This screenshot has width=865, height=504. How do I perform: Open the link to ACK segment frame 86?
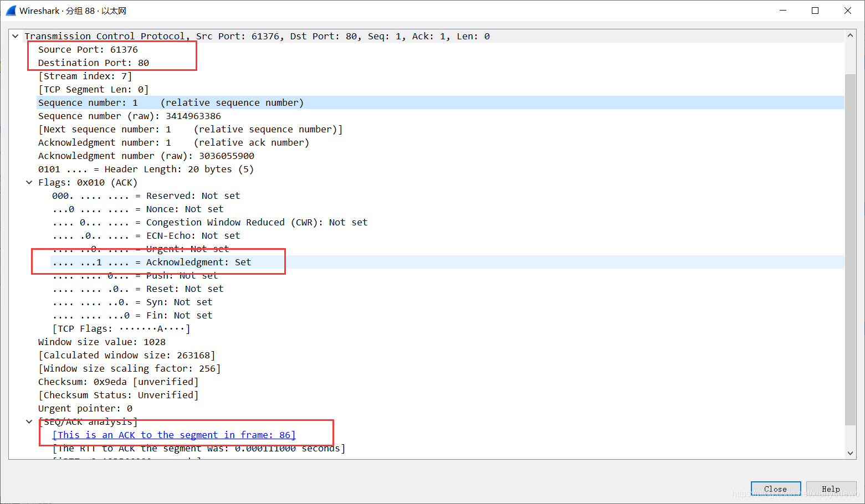coord(174,435)
